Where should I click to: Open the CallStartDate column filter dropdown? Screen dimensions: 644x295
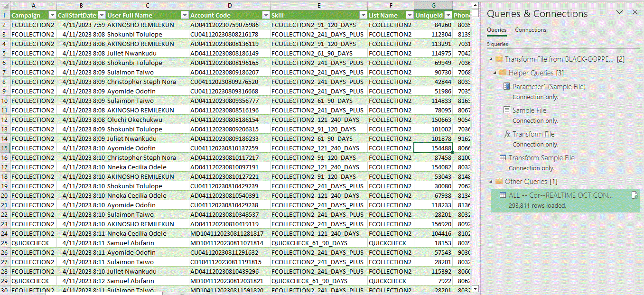click(x=102, y=15)
